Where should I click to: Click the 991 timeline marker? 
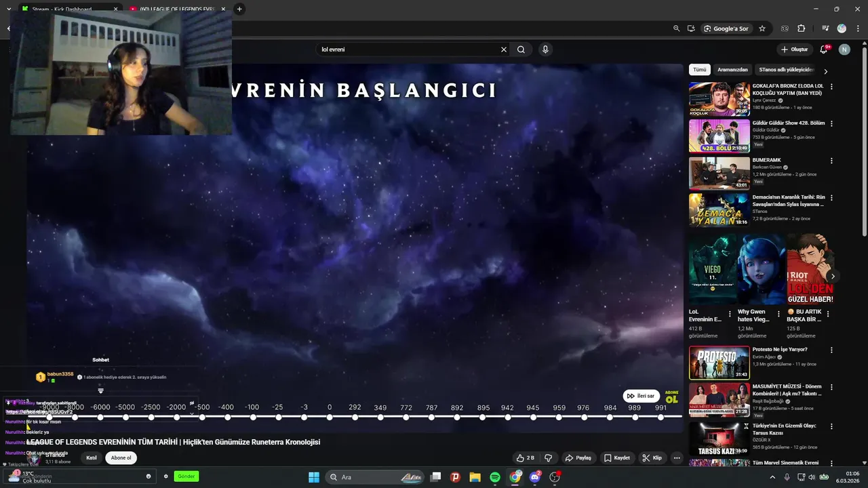[660, 417]
